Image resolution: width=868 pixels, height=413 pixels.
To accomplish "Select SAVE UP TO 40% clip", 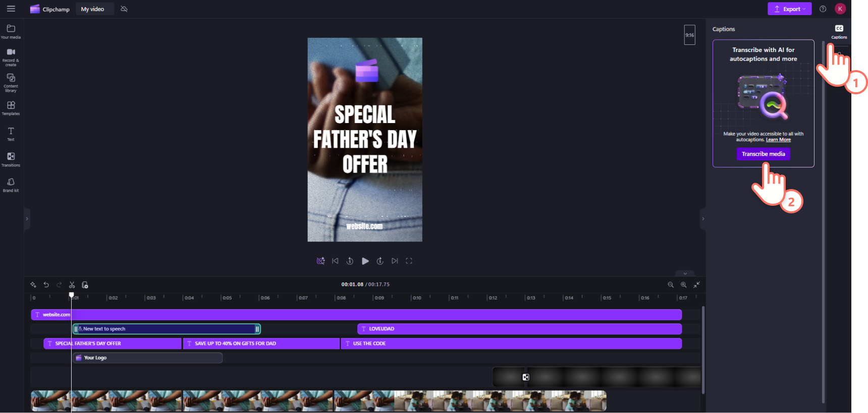I will [x=261, y=343].
